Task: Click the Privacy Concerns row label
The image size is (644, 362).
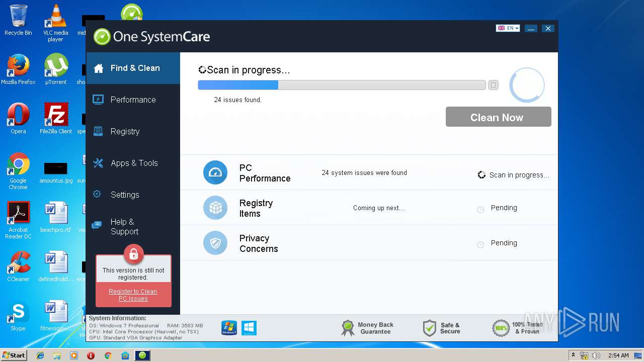Action: (x=259, y=243)
